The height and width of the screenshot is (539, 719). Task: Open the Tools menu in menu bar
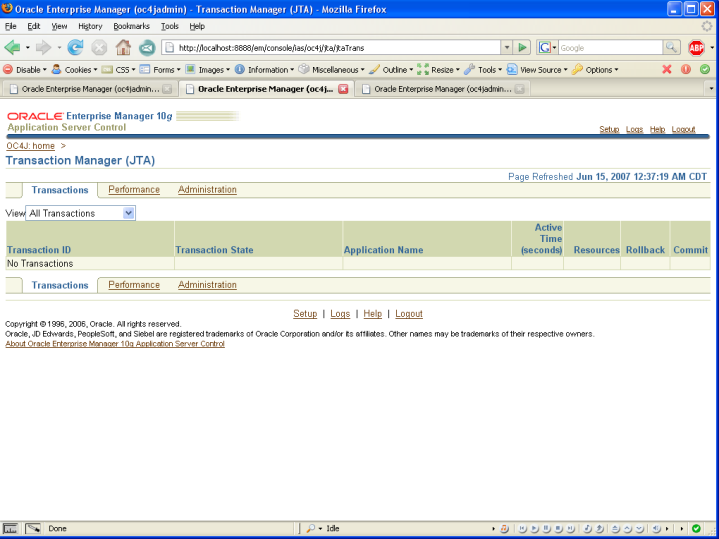170,26
